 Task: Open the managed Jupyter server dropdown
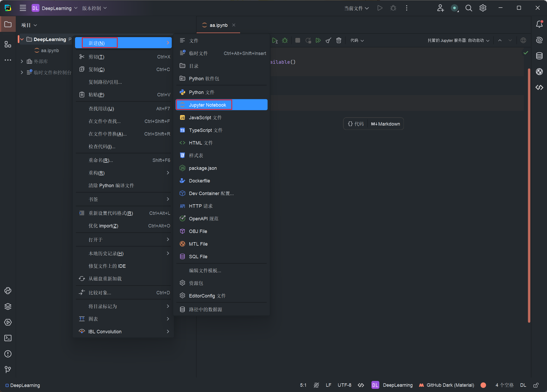(x=458, y=41)
